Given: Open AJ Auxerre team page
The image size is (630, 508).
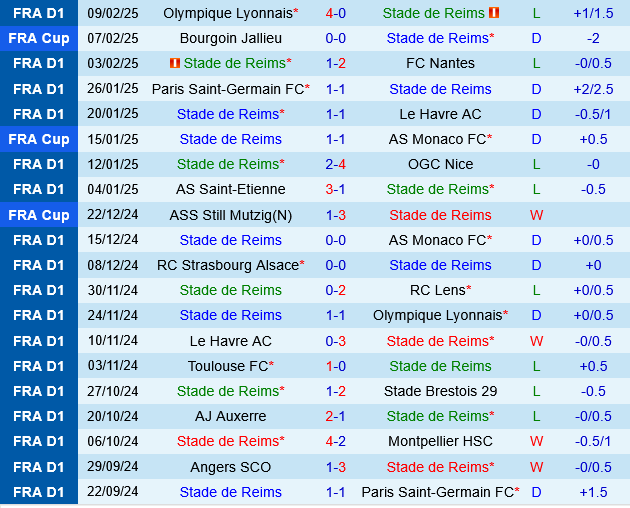Looking at the screenshot, I should point(230,416).
